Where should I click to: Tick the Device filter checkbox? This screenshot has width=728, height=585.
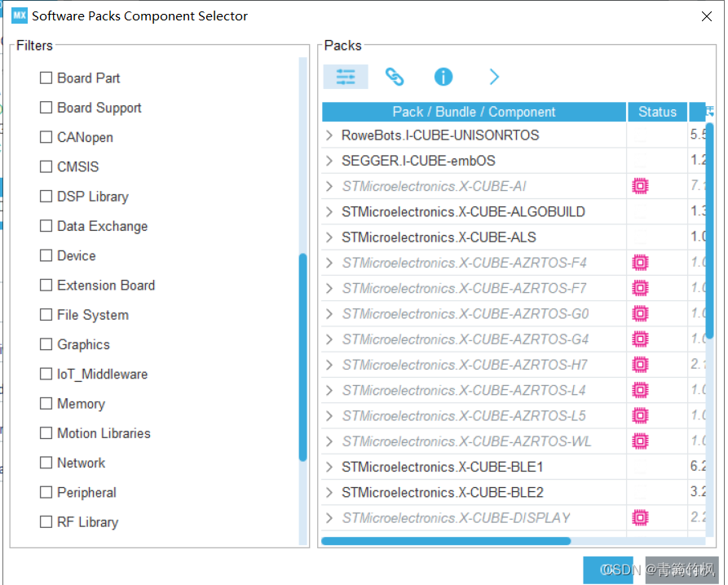tap(46, 255)
